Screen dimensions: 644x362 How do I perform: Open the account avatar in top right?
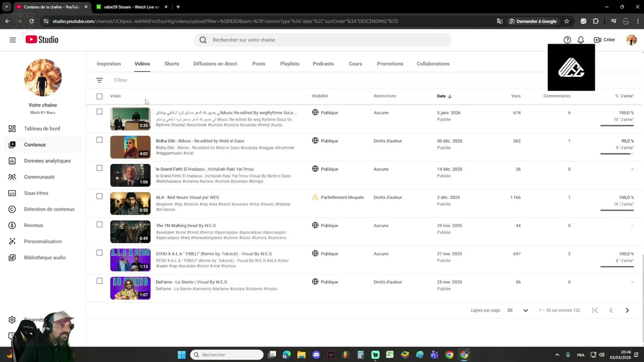point(631,40)
